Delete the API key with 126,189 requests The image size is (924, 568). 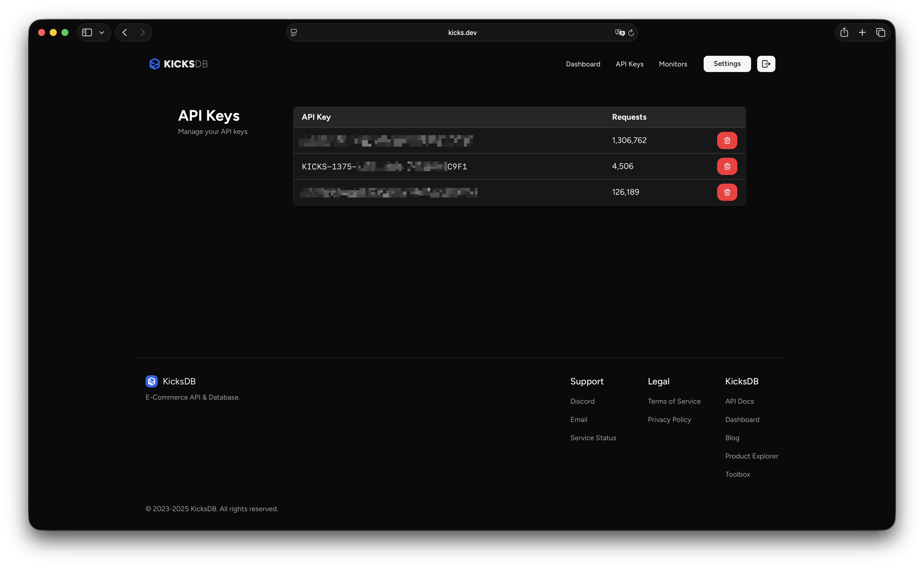tap(727, 192)
